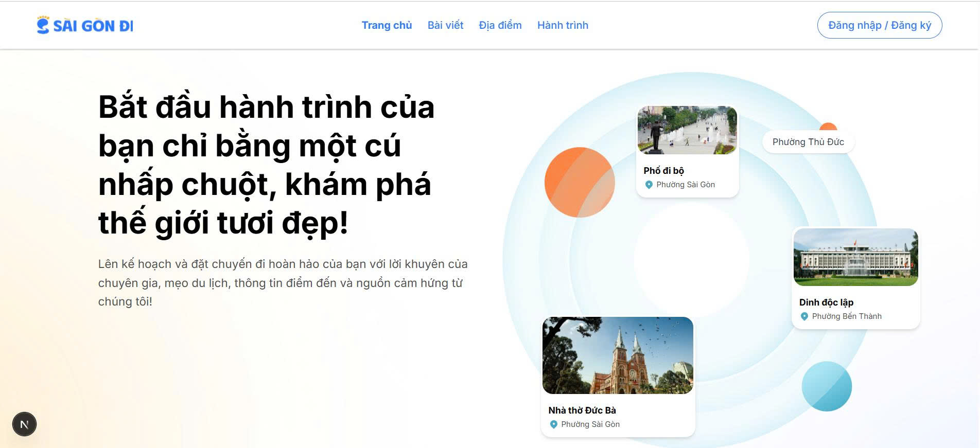Open the Next.js dev tools indicator

click(x=24, y=424)
